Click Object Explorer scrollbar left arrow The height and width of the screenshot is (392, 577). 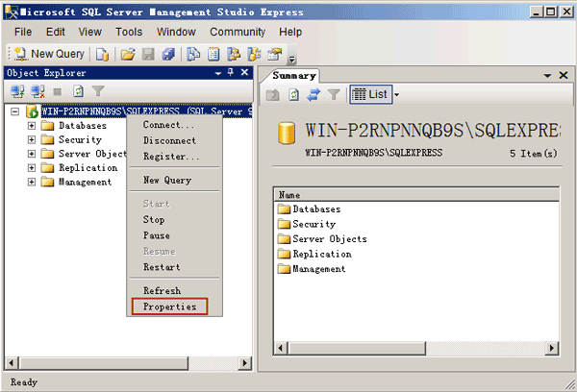click(x=12, y=363)
